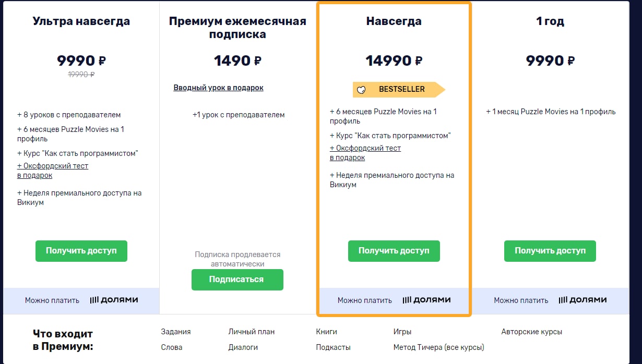Image resolution: width=642 pixels, height=364 pixels.
Task: Select Задания in Premium features
Action: [x=176, y=332]
